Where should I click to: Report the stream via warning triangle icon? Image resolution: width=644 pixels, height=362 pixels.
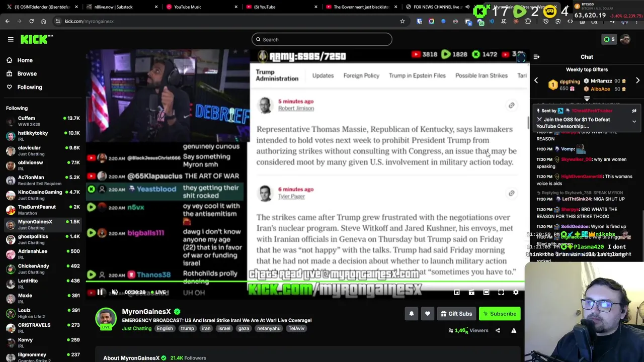(514, 330)
